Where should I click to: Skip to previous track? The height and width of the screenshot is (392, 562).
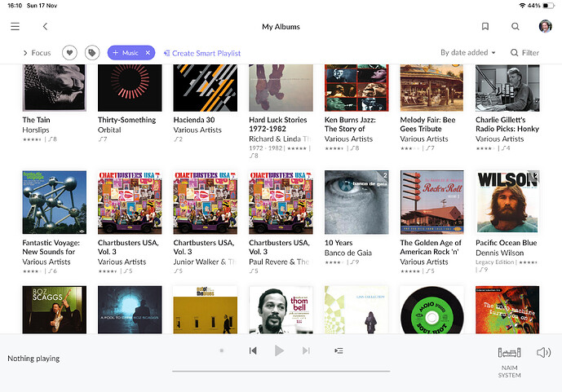click(253, 350)
